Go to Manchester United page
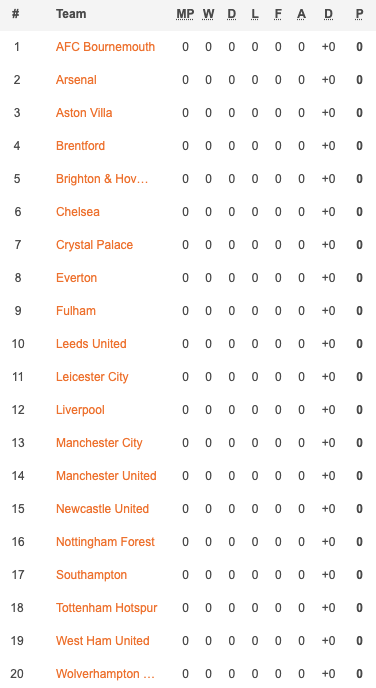Image resolution: width=376 pixels, height=688 pixels. (106, 475)
